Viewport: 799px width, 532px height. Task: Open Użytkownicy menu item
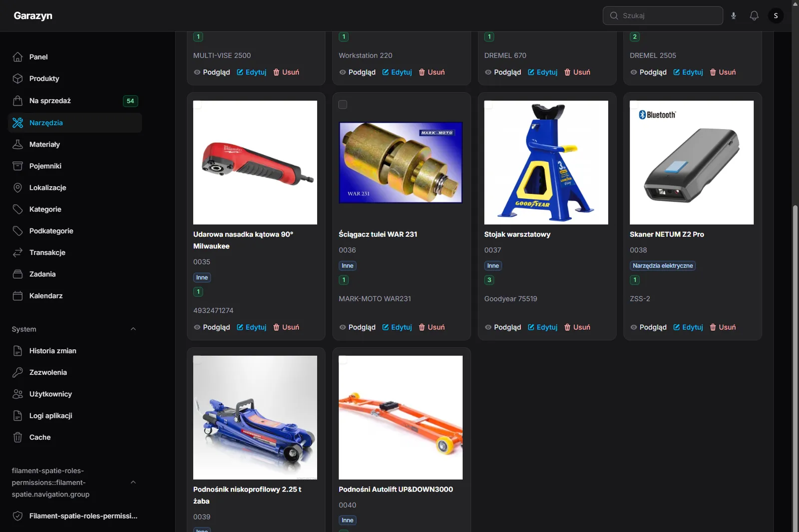tap(75, 394)
